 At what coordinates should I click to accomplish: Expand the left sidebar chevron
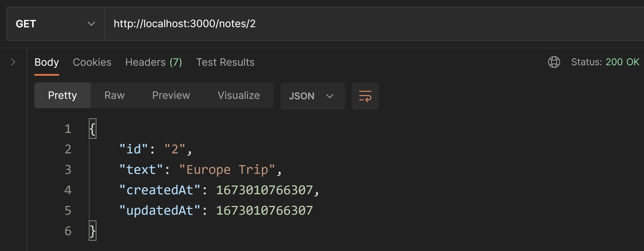[13, 62]
